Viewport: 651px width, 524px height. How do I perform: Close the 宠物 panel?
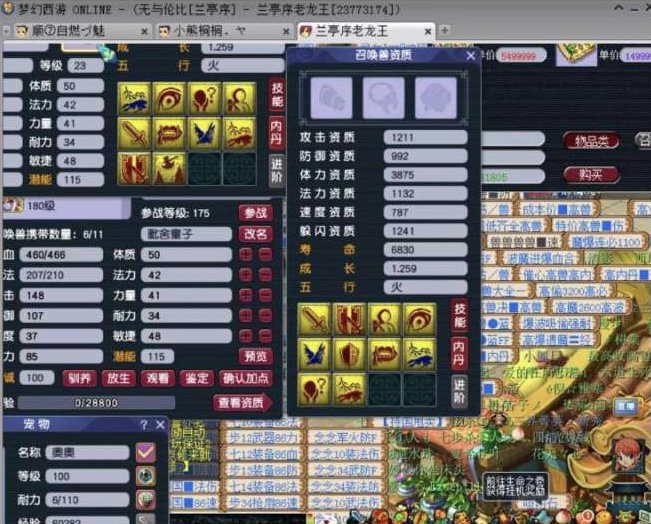[161, 425]
